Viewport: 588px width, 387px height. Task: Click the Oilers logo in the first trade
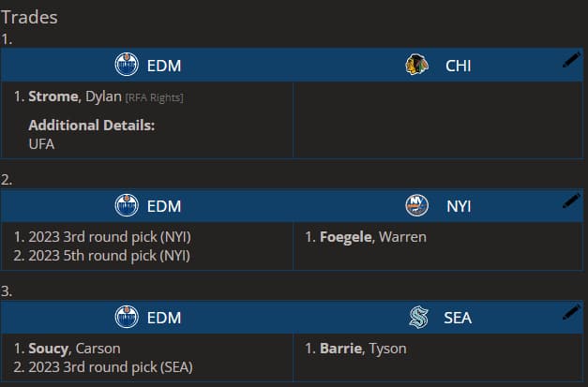pos(126,66)
